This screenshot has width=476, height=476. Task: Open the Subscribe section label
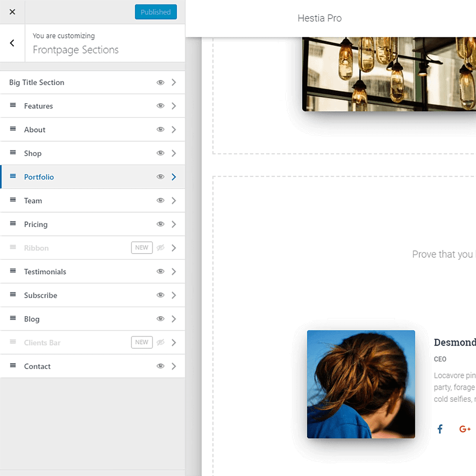[41, 295]
